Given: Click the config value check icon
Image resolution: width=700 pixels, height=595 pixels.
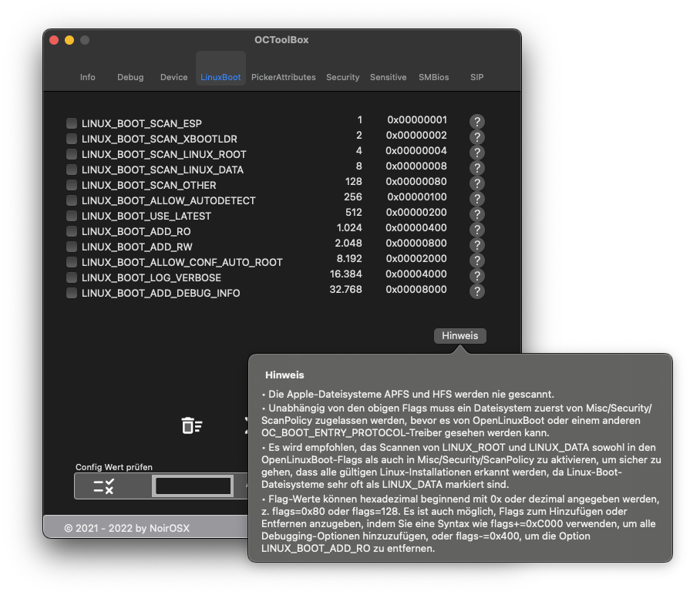Looking at the screenshot, I should [x=104, y=486].
